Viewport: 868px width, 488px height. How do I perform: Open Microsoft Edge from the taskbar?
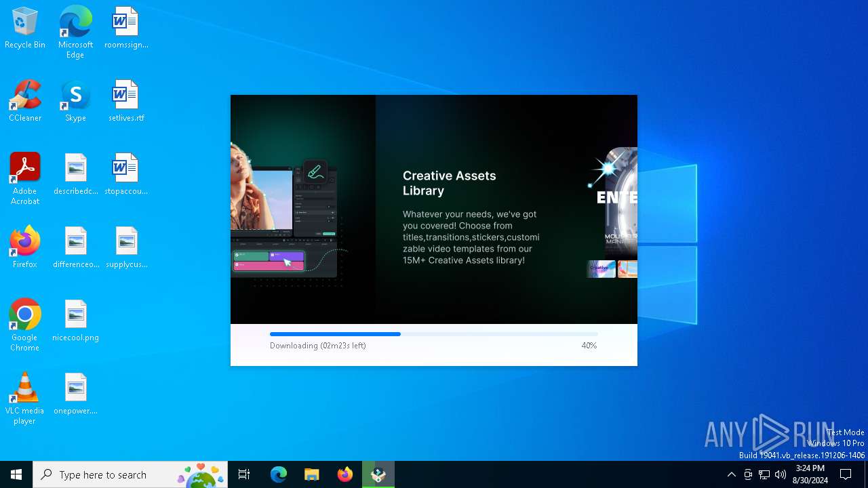pos(279,474)
